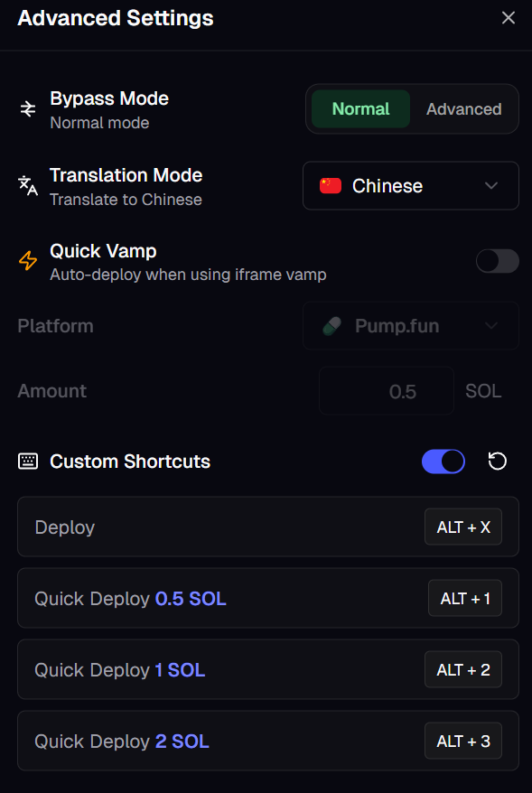Click the Translation Mode language icon

(28, 186)
